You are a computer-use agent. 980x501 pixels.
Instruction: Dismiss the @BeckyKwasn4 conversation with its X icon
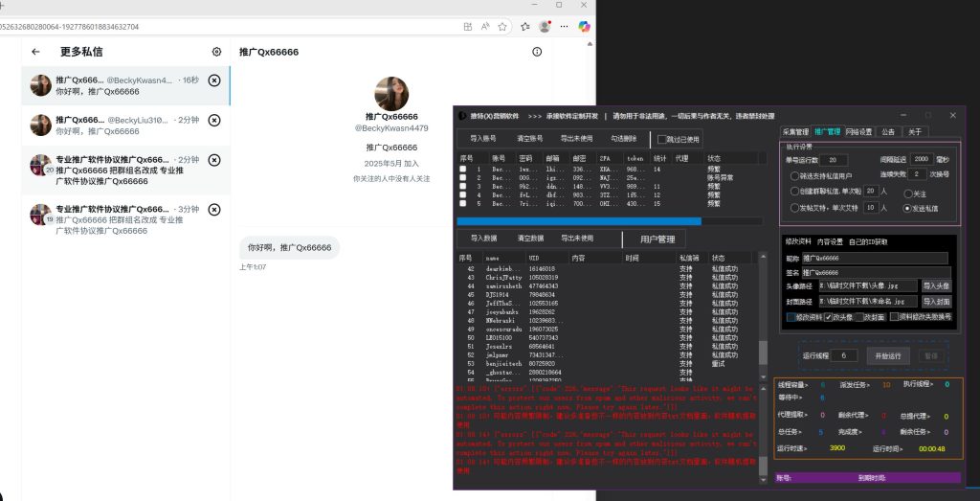coord(213,80)
